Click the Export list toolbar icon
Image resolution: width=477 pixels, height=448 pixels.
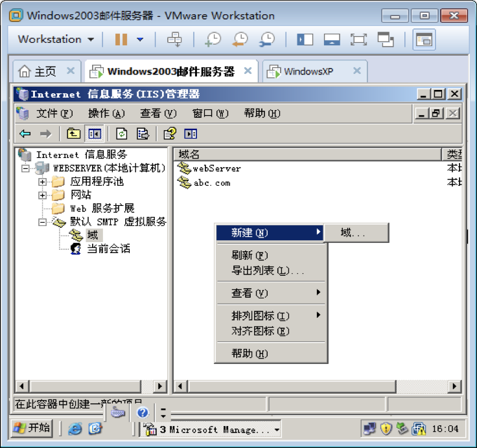[143, 134]
